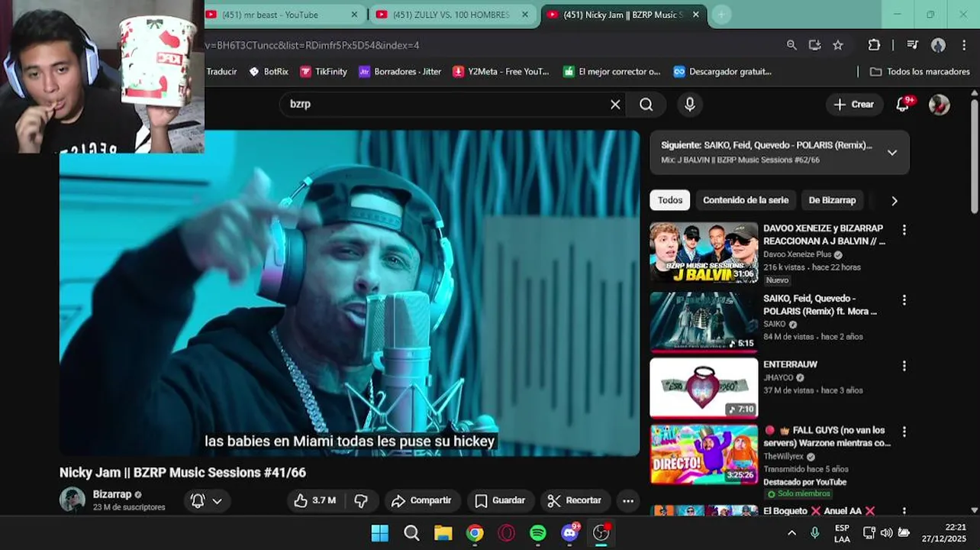This screenshot has height=550, width=980.
Task: Open the BotRix bookmark
Action: point(269,72)
